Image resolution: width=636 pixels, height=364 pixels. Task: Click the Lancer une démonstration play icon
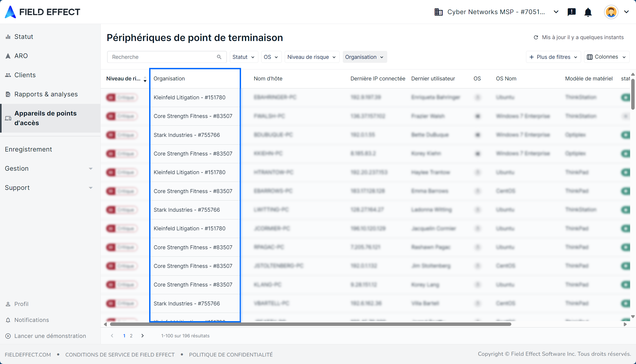click(x=8, y=336)
